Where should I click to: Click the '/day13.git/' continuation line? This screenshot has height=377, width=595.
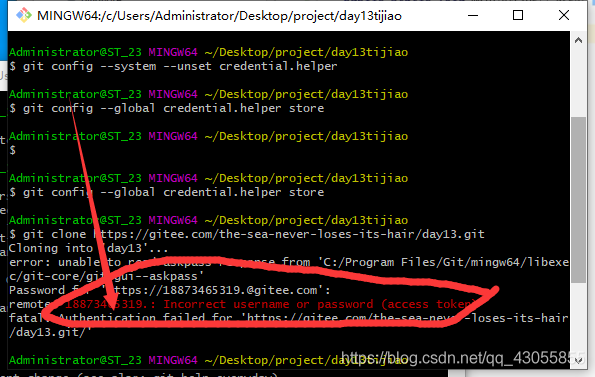point(50,332)
